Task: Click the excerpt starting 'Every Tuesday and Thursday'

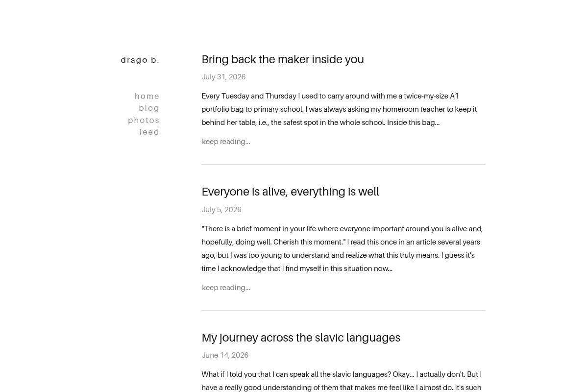Action: pos(339,109)
